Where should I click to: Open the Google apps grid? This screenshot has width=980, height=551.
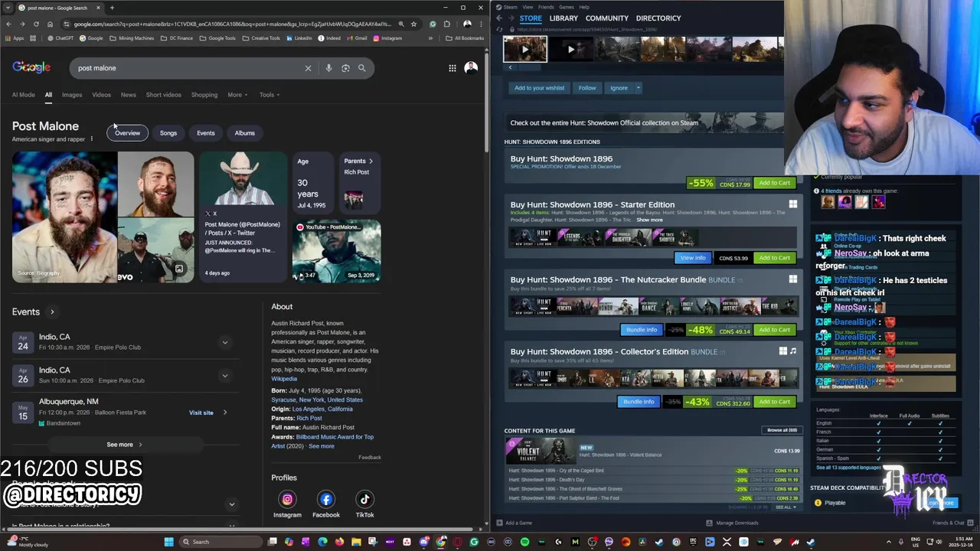[x=452, y=68]
